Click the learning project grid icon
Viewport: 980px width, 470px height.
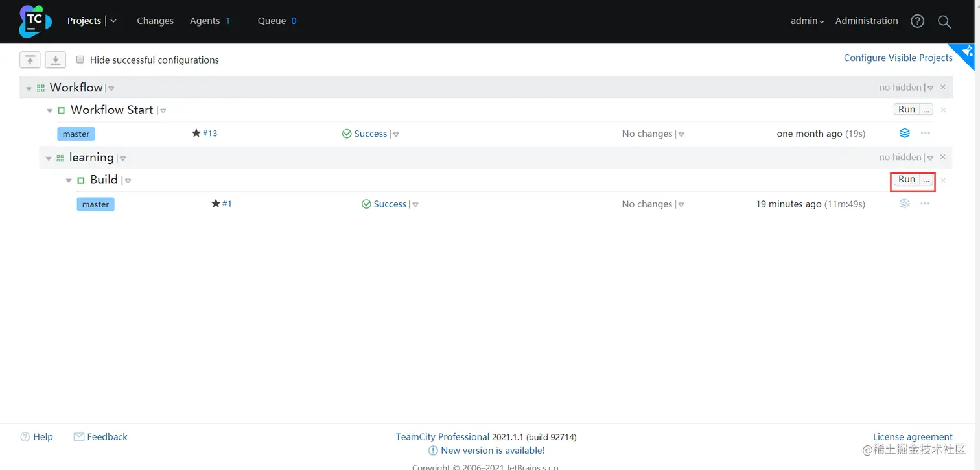pyautogui.click(x=60, y=158)
